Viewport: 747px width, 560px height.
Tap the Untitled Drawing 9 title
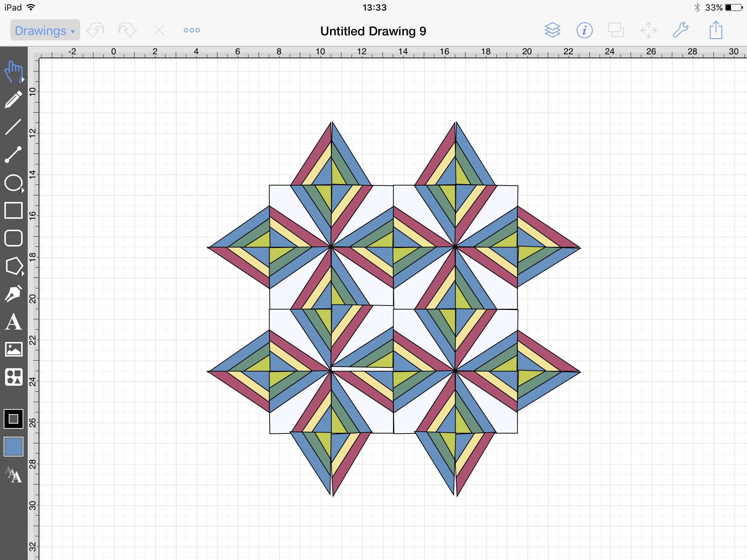pos(373,31)
